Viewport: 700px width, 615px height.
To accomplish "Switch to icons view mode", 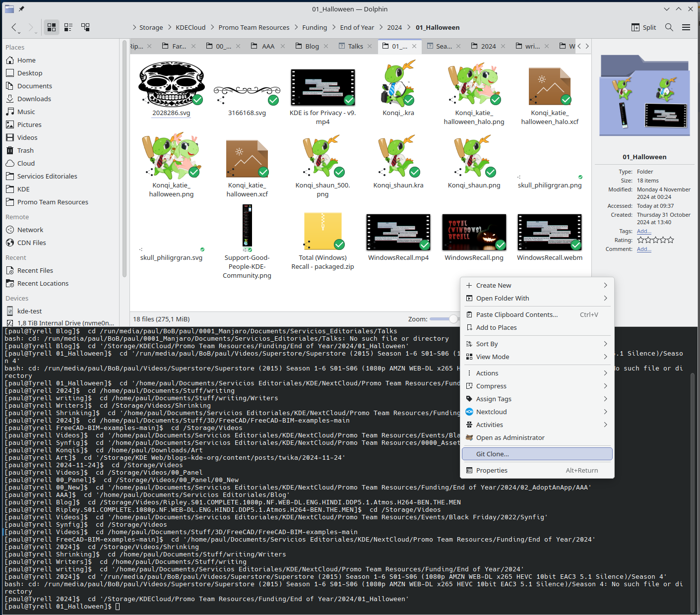I will (x=52, y=27).
